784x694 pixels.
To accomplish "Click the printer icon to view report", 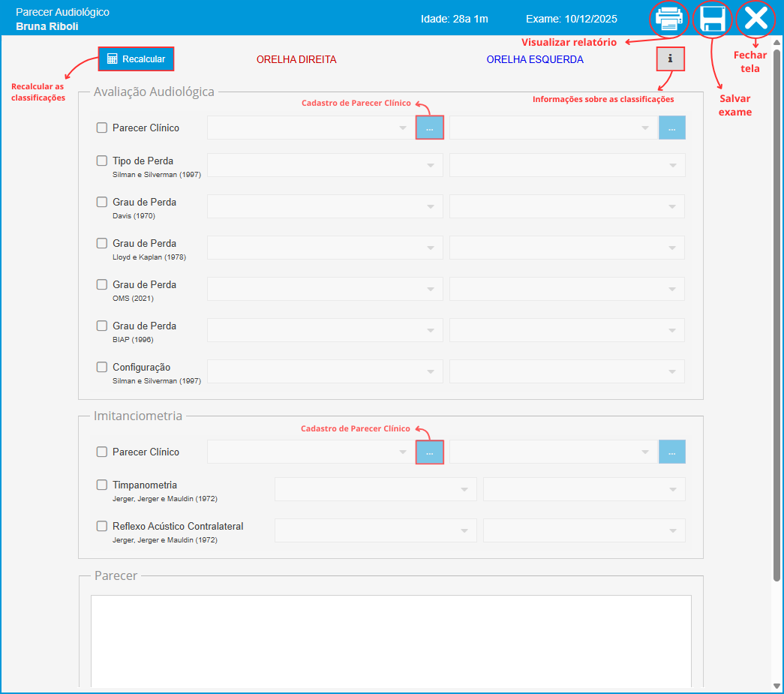I will coord(668,19).
